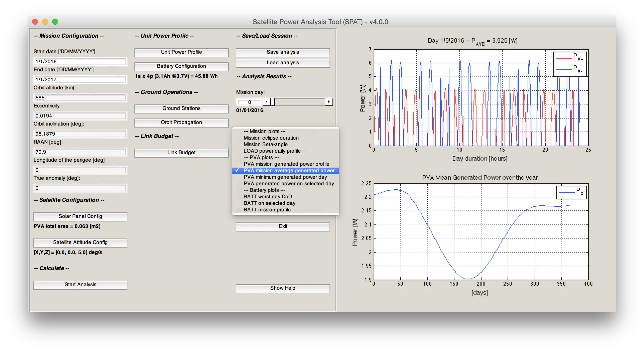Click Load analysis button
The width and height of the screenshot is (644, 352).
click(x=283, y=63)
